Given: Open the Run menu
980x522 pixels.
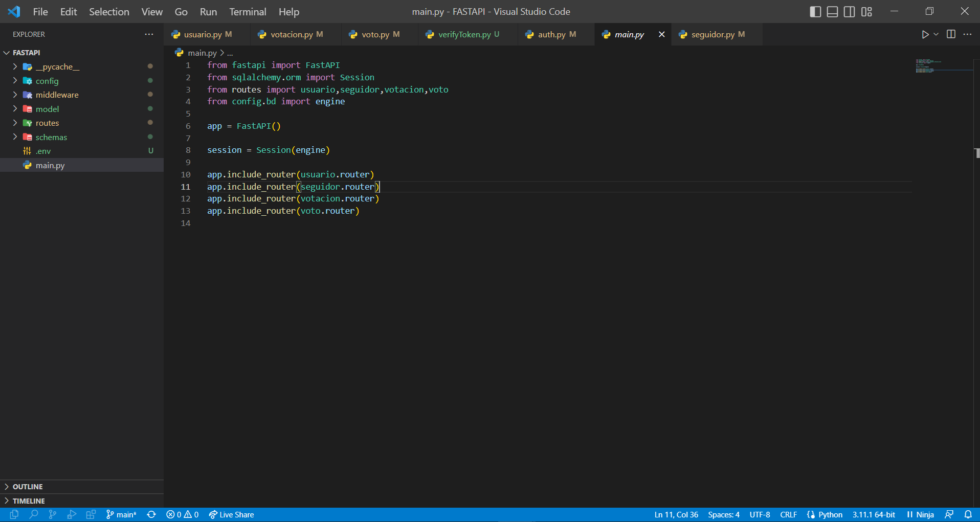Looking at the screenshot, I should [x=208, y=12].
